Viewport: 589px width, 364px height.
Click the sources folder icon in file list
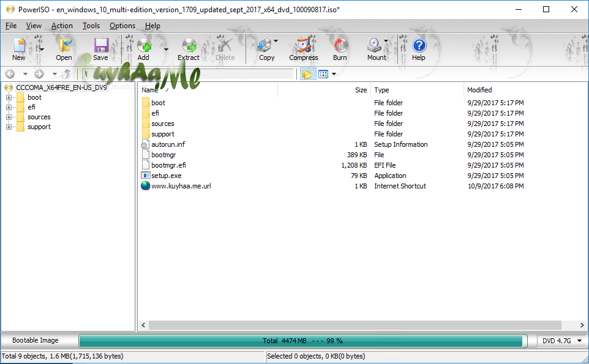(x=146, y=124)
